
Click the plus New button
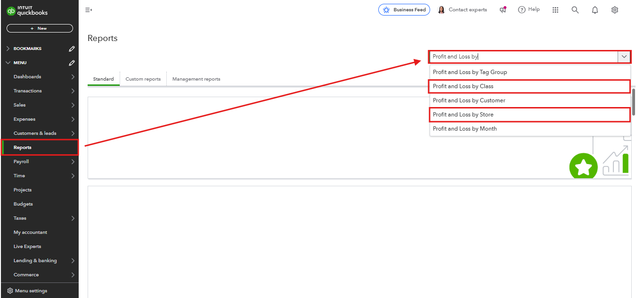click(x=40, y=28)
